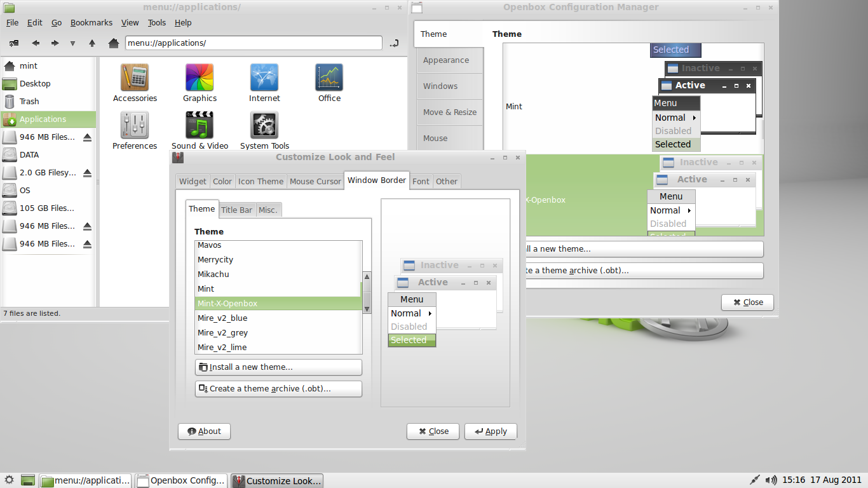Open the Bookmarks menu
Viewport: 868px width, 488px height.
[x=91, y=22]
